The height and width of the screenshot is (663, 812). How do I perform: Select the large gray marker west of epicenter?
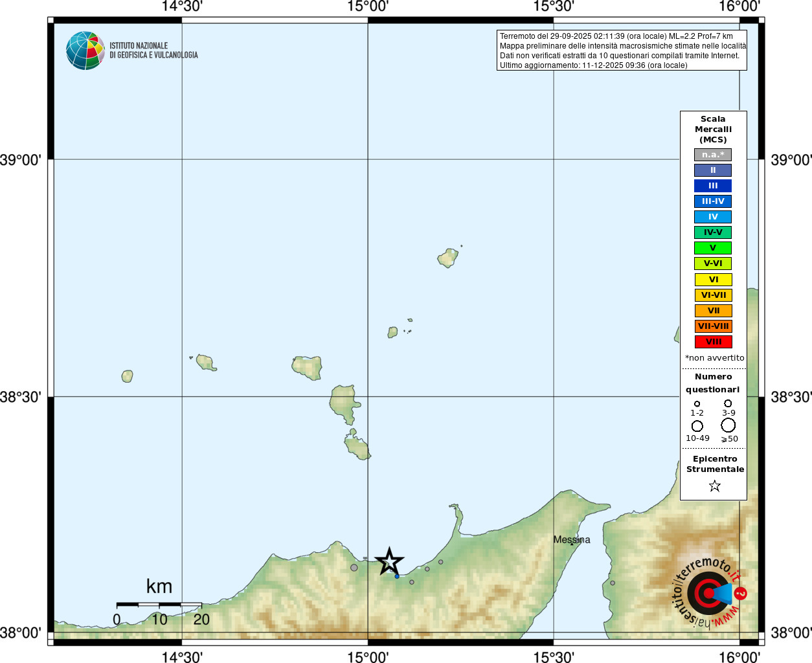click(354, 568)
